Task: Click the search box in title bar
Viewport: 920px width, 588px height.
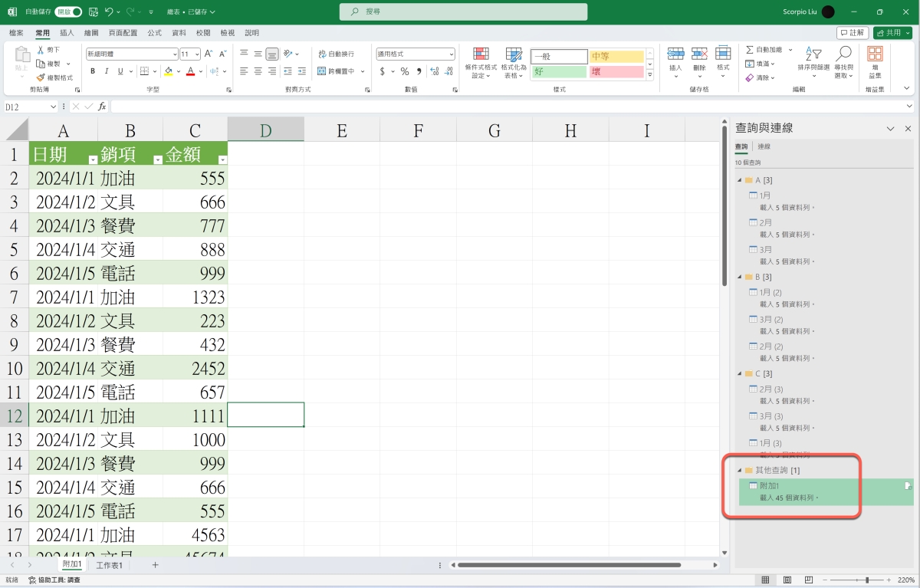Action: pos(463,12)
